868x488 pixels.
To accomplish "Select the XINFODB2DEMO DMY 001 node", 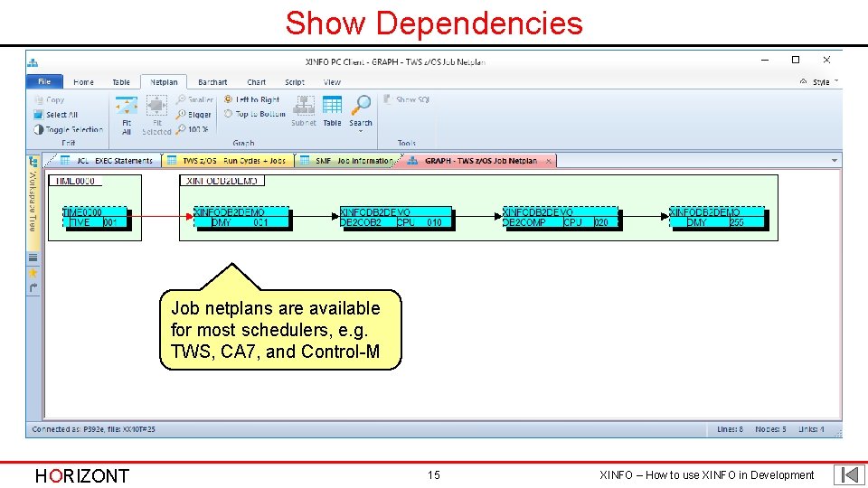I will (242, 218).
